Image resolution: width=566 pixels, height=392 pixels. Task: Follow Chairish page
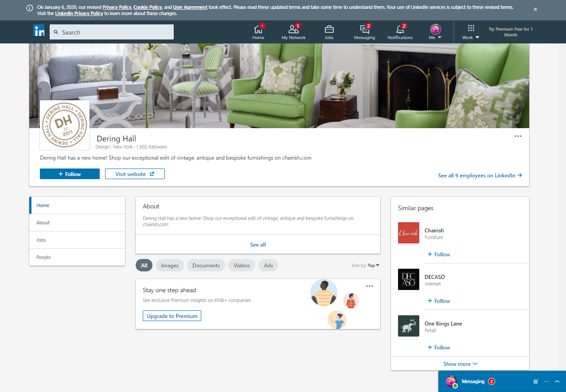tap(439, 254)
